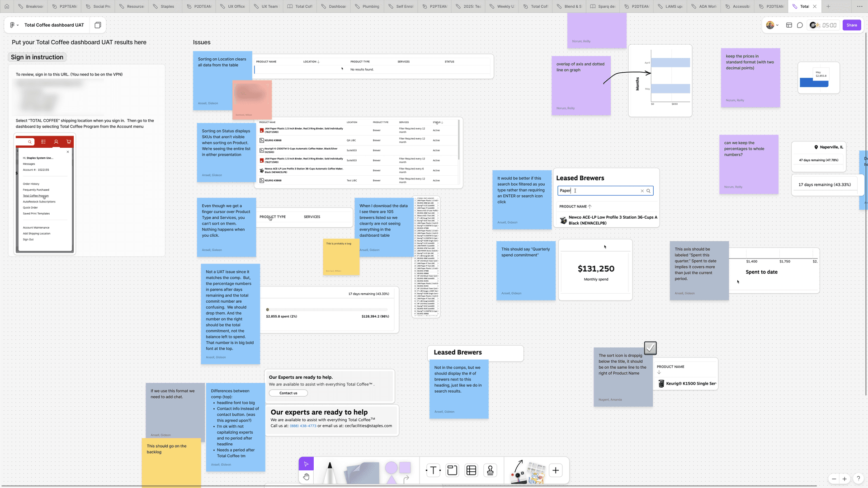Click the Leased Brewers search field with Paper

[605, 191]
